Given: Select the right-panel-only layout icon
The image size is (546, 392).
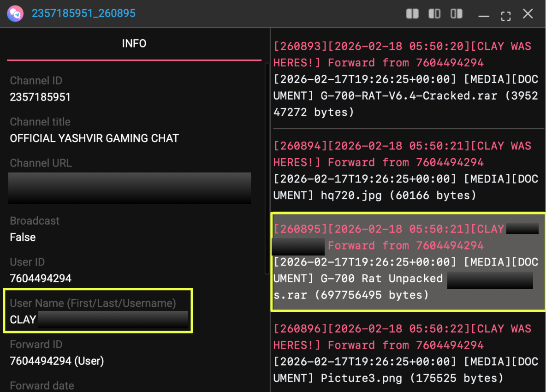Looking at the screenshot, I should tap(457, 14).
